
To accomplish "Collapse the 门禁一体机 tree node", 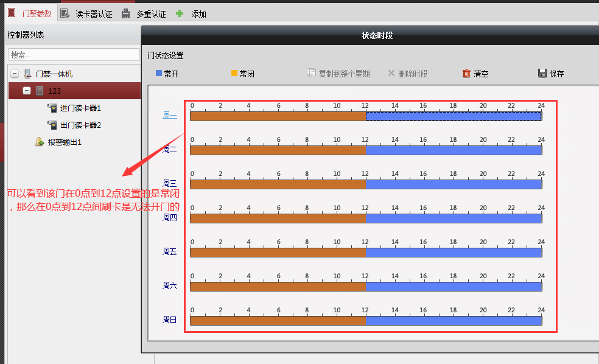I will pyautogui.click(x=14, y=74).
